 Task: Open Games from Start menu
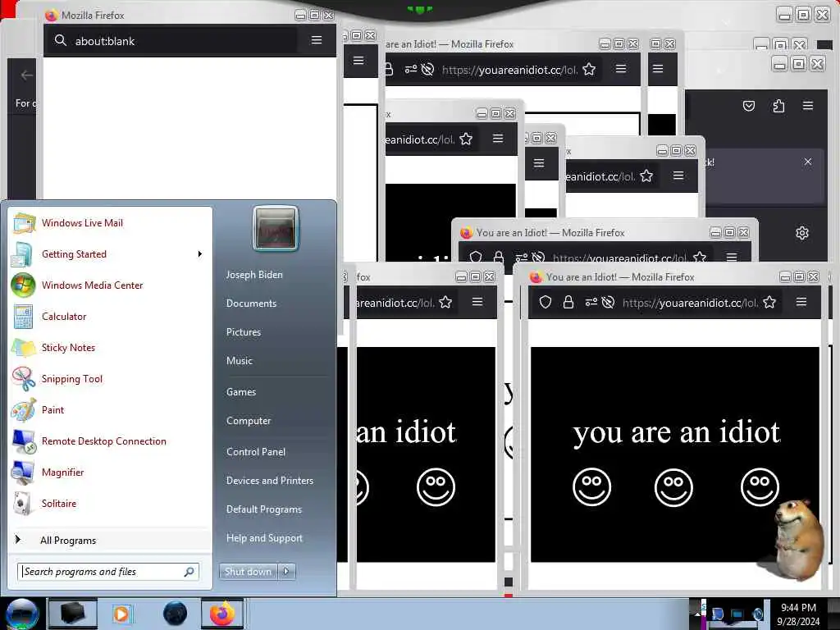[x=241, y=391]
